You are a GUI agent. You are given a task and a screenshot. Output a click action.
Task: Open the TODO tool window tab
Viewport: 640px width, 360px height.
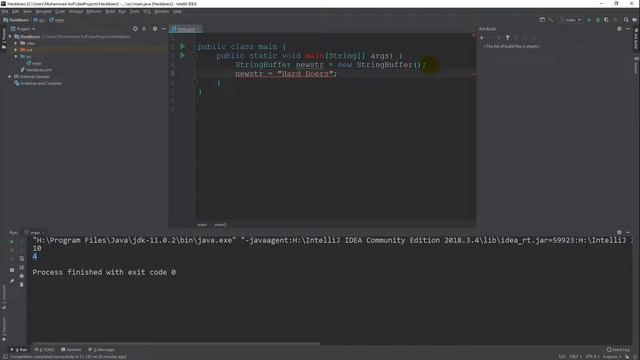pos(44,350)
